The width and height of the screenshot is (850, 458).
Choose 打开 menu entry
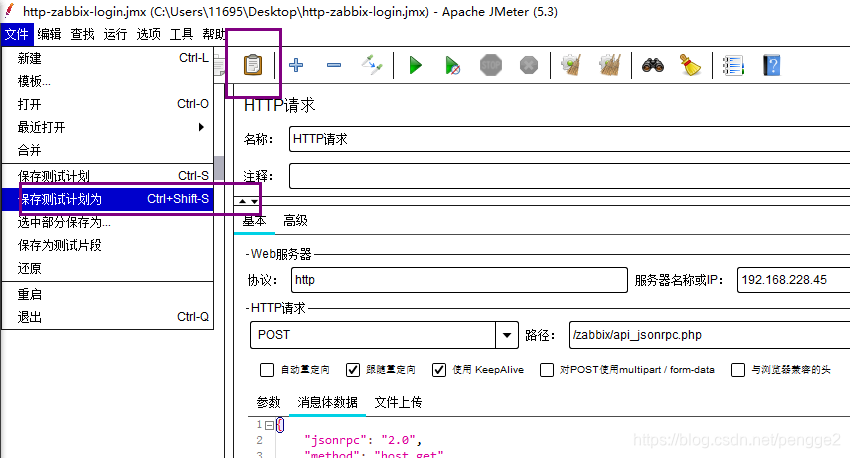[107, 104]
